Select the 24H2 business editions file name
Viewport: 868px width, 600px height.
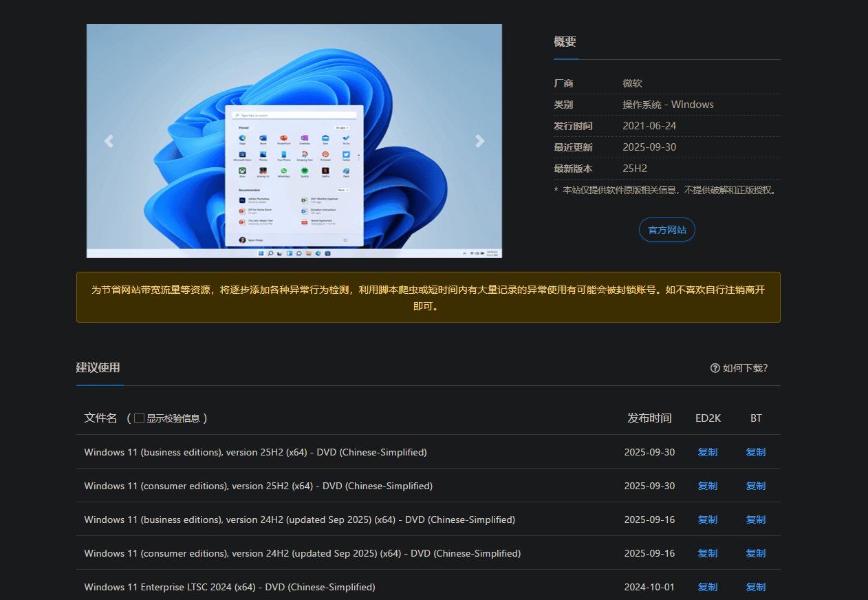299,519
